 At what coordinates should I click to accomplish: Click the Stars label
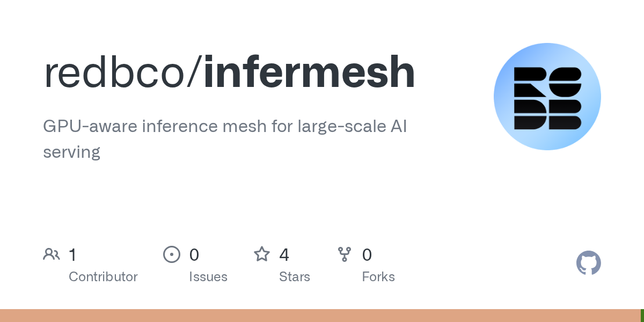[x=295, y=277]
